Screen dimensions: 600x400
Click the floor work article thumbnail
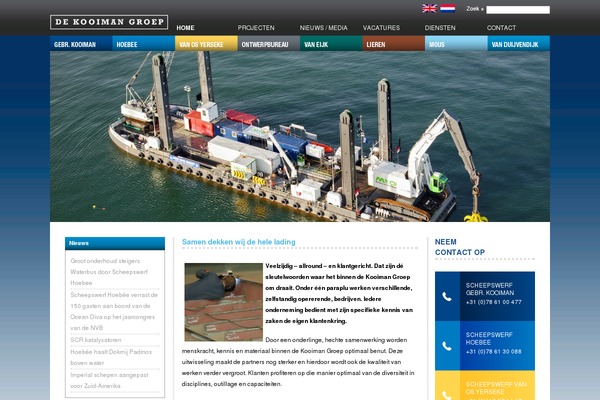point(223,302)
